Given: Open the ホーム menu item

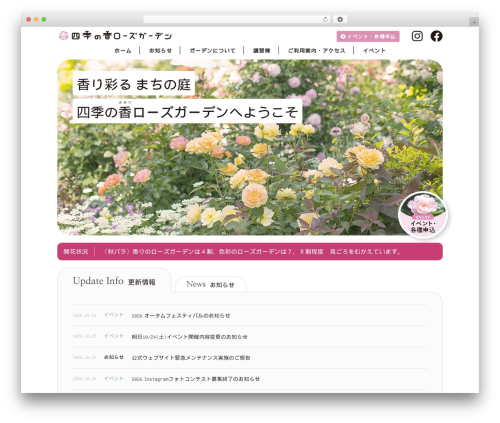Looking at the screenshot, I should coord(123,51).
